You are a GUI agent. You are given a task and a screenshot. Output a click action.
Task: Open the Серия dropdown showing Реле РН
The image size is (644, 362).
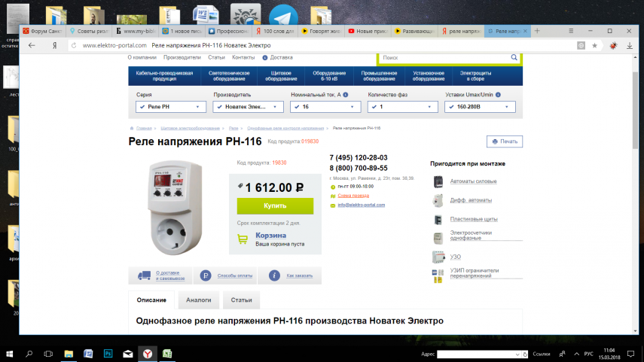[171, 107]
